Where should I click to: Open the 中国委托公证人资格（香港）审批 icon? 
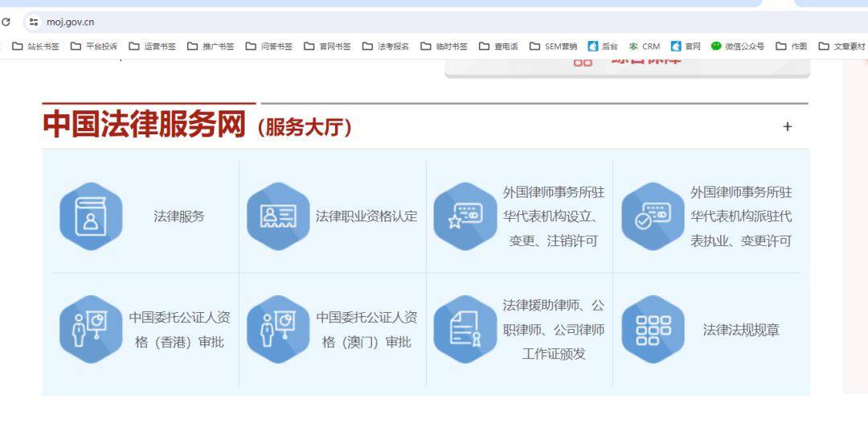(x=91, y=329)
